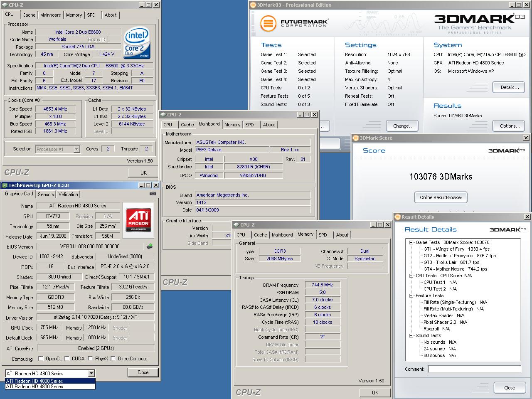Switch to Cache tab in top CPU-Z window
Screen dimensions: 532x399
pyautogui.click(x=29, y=15)
